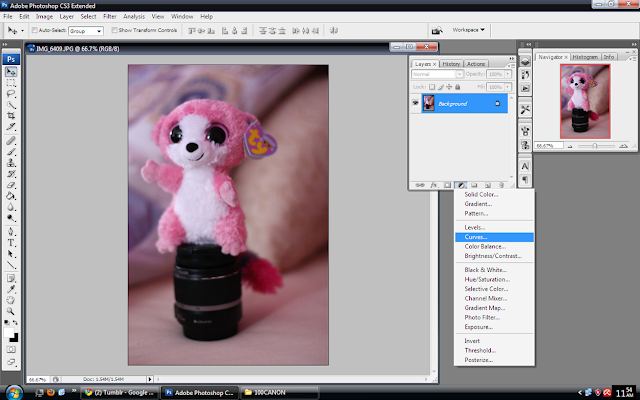Select the Line tool
This screenshot has width=640, height=400.
point(11,265)
